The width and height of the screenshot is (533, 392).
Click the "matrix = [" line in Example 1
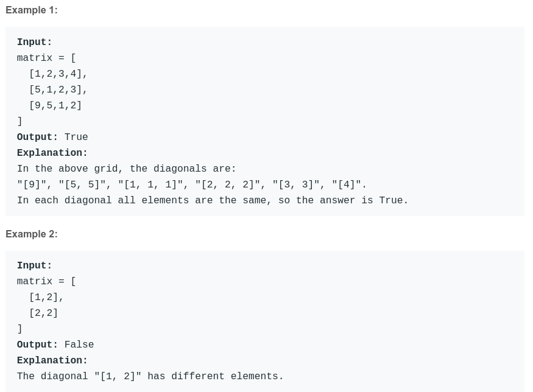click(46, 58)
